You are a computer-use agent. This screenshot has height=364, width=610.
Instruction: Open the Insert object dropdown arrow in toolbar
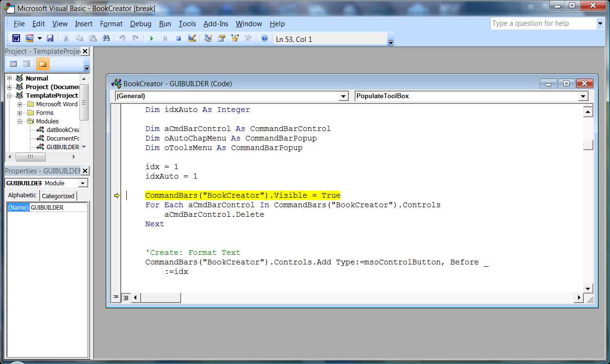point(39,39)
